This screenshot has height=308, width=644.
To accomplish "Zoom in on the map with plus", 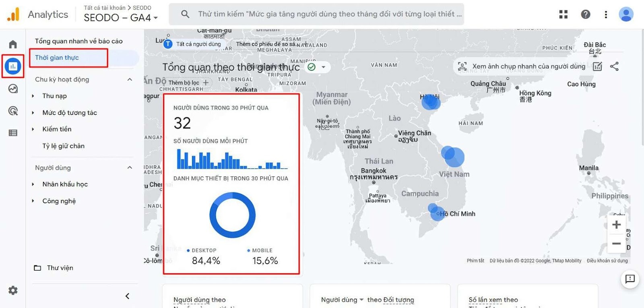I will coord(616,225).
